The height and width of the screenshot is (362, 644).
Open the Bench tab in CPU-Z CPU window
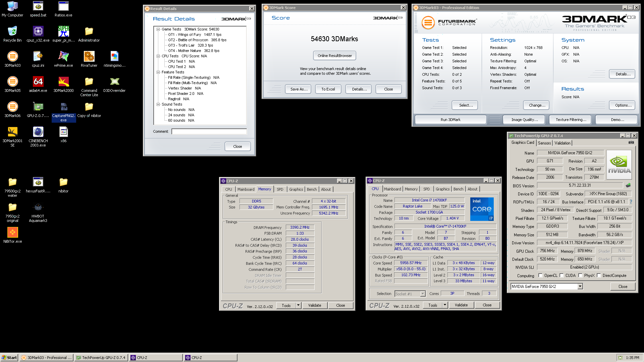point(458,189)
